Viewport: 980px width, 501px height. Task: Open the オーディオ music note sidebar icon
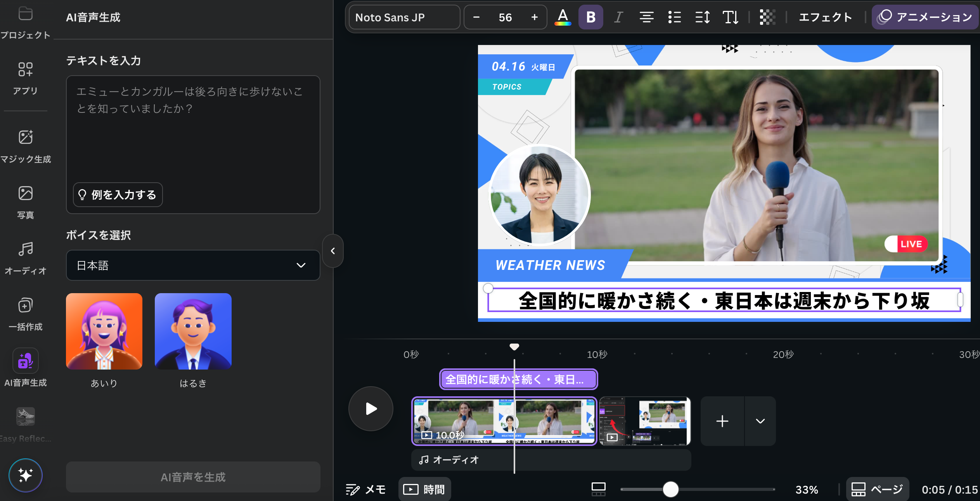pos(26,249)
